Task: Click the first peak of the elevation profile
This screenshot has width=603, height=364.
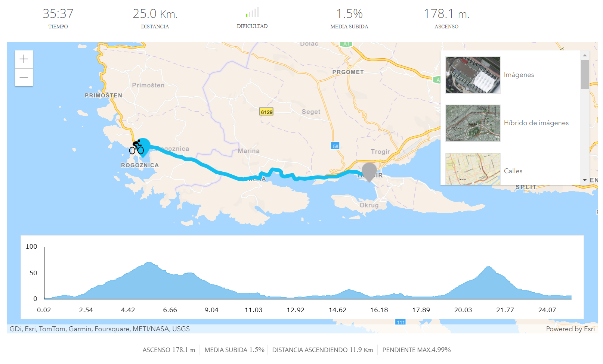Action: point(149,263)
